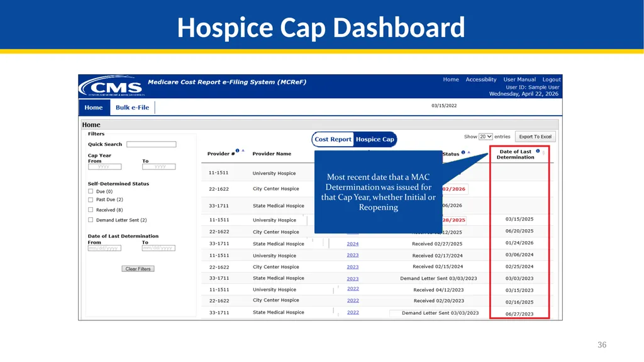Click the Export To Excel button
Viewport: 644px width, 362px height.
click(x=535, y=137)
